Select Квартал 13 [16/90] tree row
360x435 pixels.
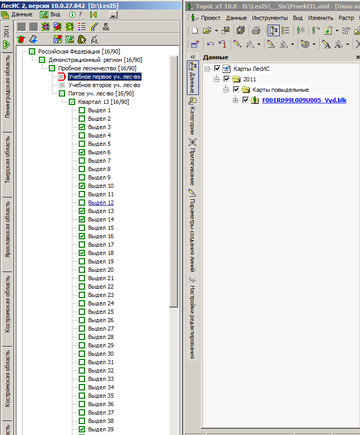[103, 102]
